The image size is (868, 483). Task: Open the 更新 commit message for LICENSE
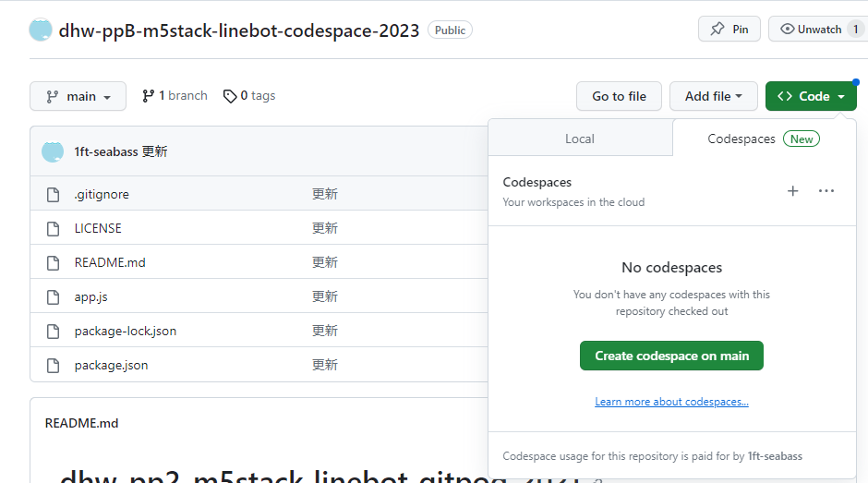[325, 228]
